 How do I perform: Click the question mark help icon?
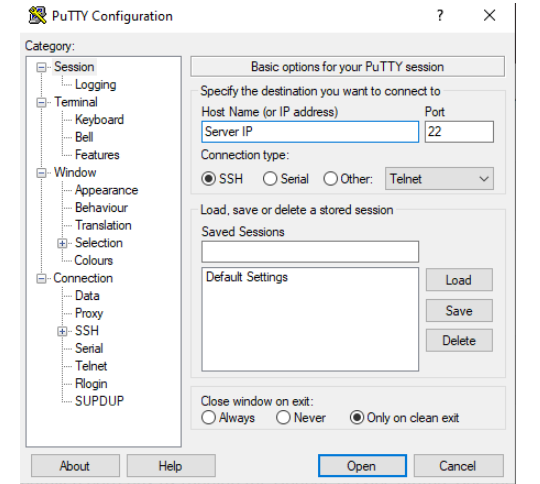[440, 16]
